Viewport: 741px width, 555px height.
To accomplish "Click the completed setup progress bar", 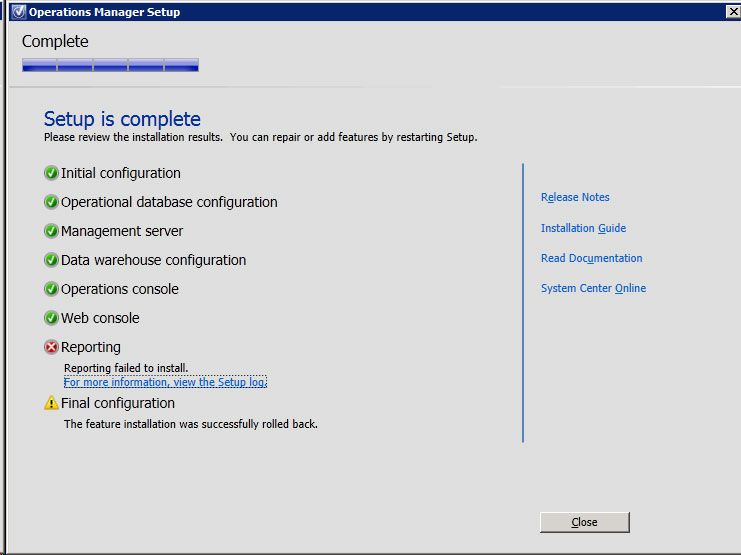I will point(110,65).
